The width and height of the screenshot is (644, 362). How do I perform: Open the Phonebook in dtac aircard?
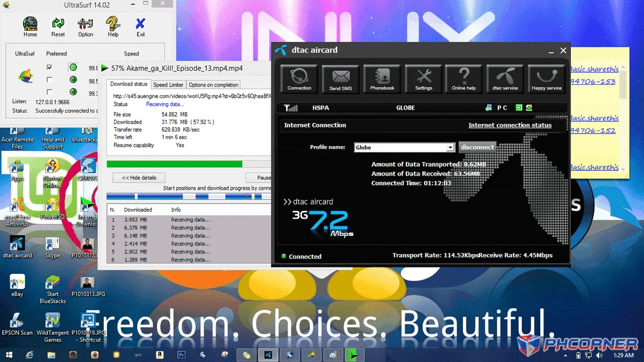[x=382, y=79]
